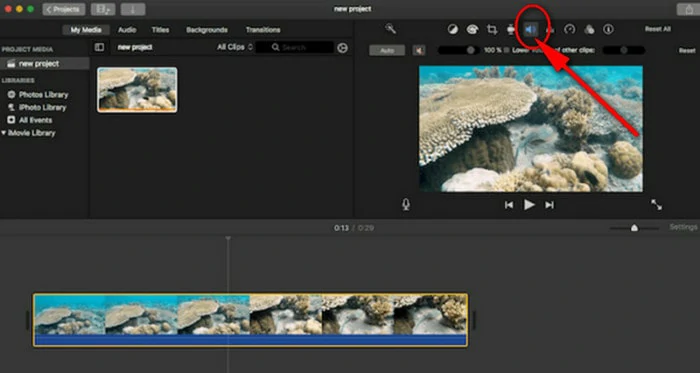The width and height of the screenshot is (700, 373).
Task: Select the coral reef clip thumbnail in media browser
Action: pyautogui.click(x=137, y=90)
